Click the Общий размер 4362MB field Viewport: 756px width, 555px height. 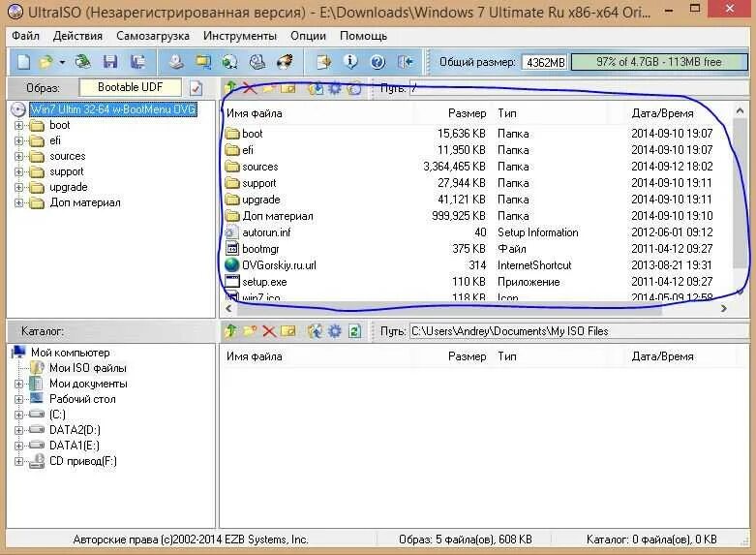coord(545,63)
